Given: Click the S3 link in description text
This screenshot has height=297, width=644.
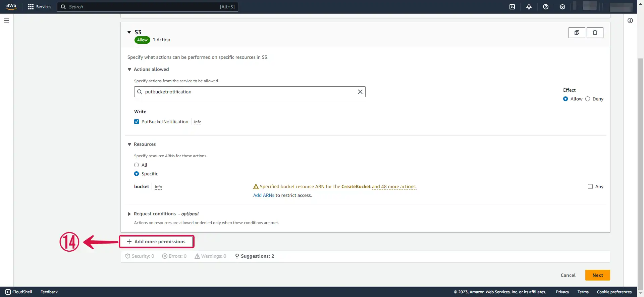Looking at the screenshot, I should 265,57.
